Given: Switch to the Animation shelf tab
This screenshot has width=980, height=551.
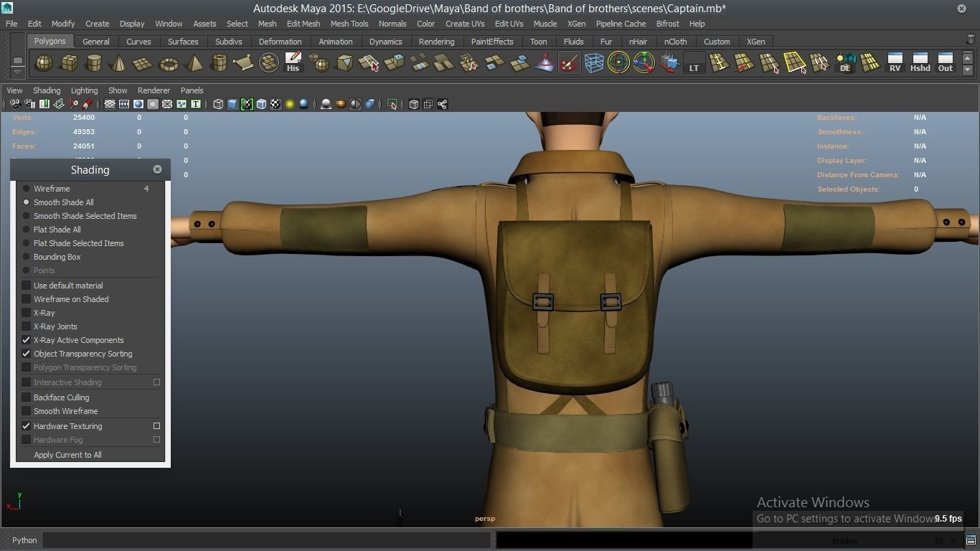Looking at the screenshot, I should click(335, 42).
